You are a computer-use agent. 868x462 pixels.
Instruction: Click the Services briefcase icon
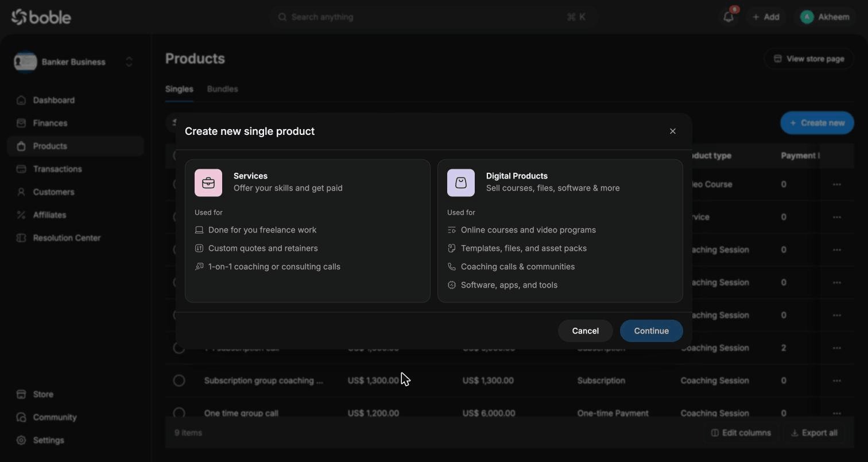(x=208, y=183)
